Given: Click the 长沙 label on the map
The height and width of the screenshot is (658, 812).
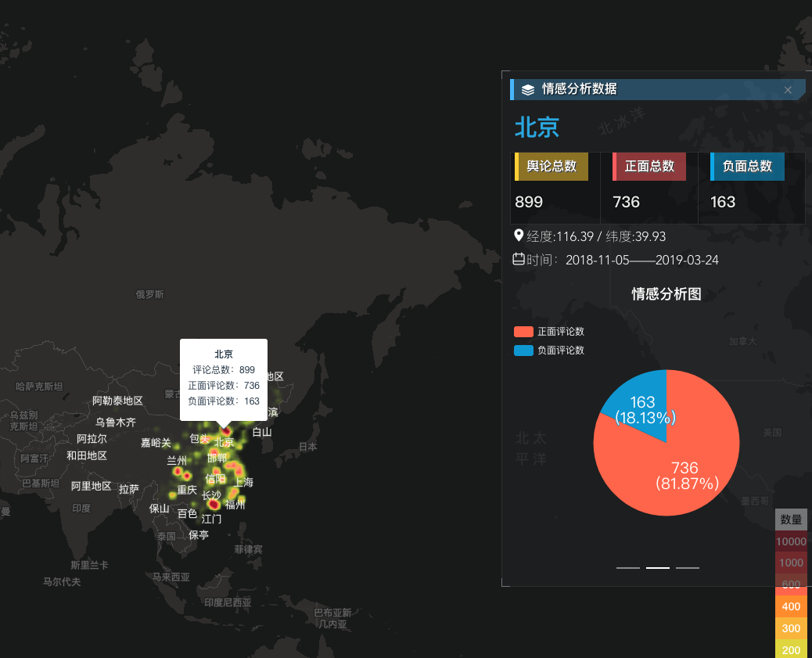Looking at the screenshot, I should tap(211, 495).
